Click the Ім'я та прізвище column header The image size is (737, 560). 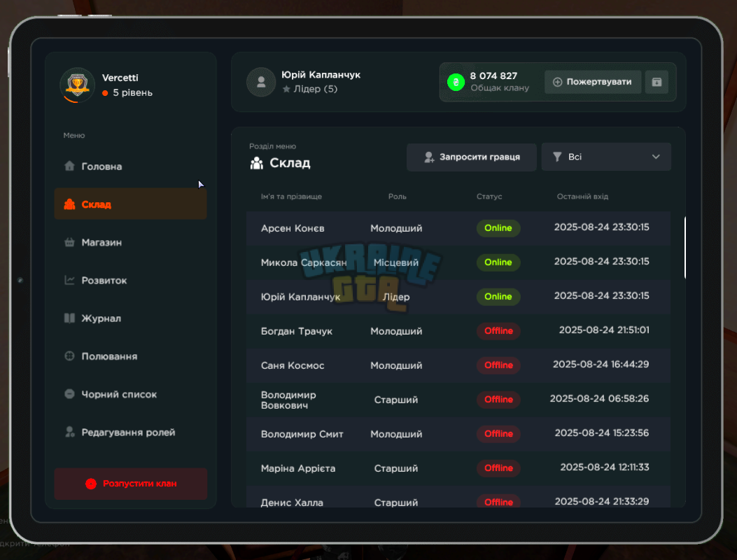(x=291, y=197)
